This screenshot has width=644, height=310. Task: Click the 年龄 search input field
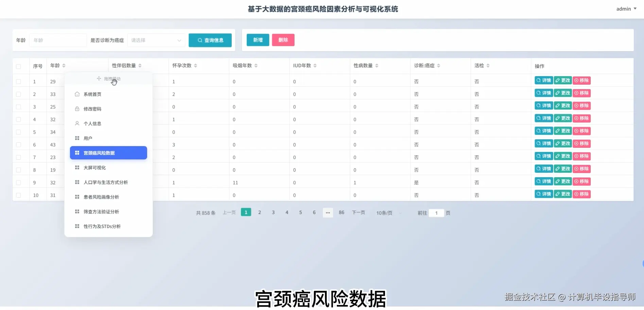[x=58, y=40]
